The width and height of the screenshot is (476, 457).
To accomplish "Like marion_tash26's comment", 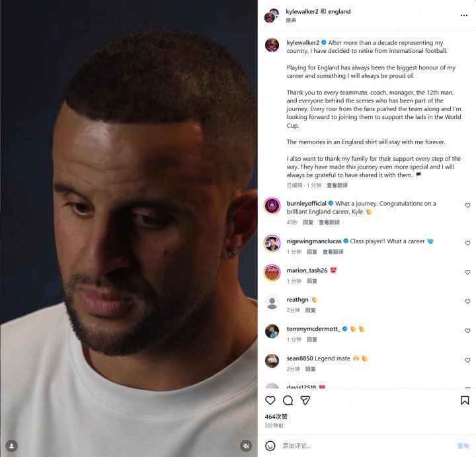I will pos(467,272).
